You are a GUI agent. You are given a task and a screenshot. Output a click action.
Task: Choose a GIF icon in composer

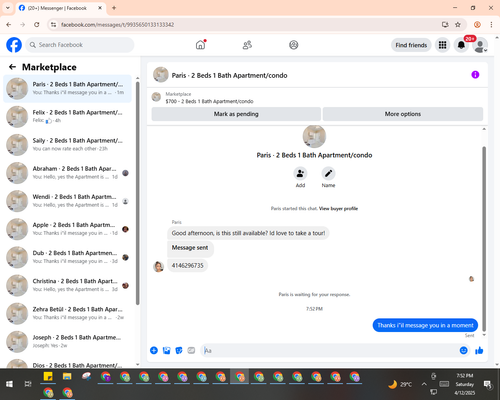pos(191,350)
